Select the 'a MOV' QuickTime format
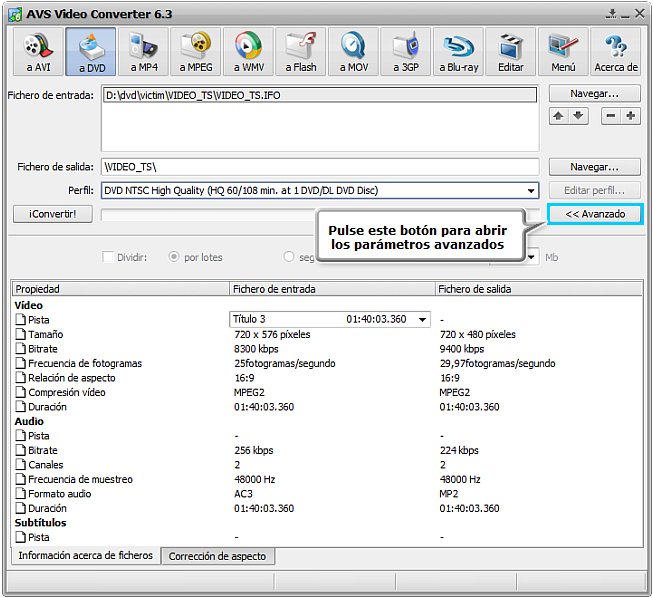 tap(353, 52)
